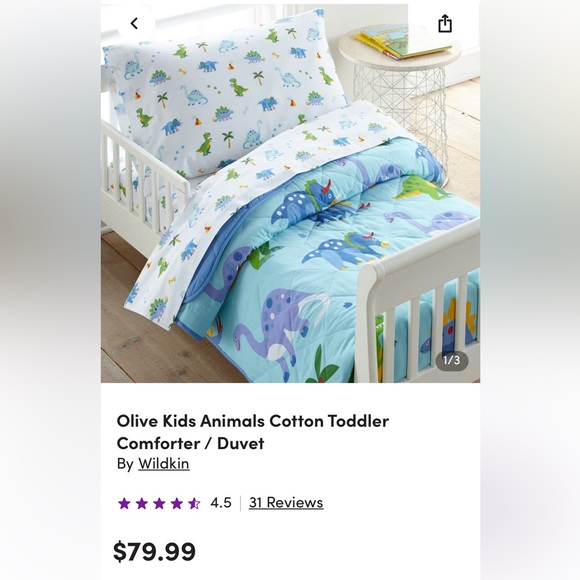Click the fourth purple rating star
The height and width of the screenshot is (580, 580).
pyautogui.click(x=176, y=503)
